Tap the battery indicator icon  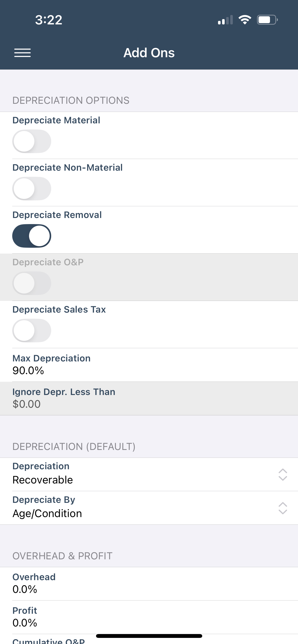pyautogui.click(x=267, y=20)
